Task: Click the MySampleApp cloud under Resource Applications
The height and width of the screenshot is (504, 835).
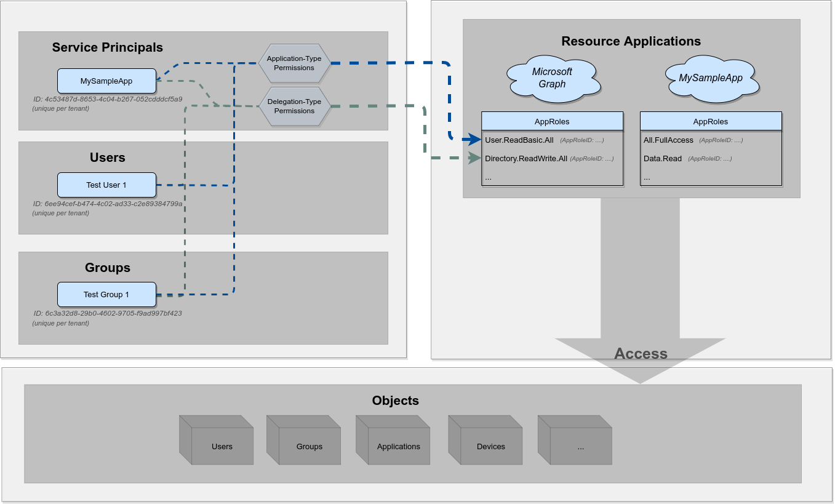Action: [x=713, y=78]
